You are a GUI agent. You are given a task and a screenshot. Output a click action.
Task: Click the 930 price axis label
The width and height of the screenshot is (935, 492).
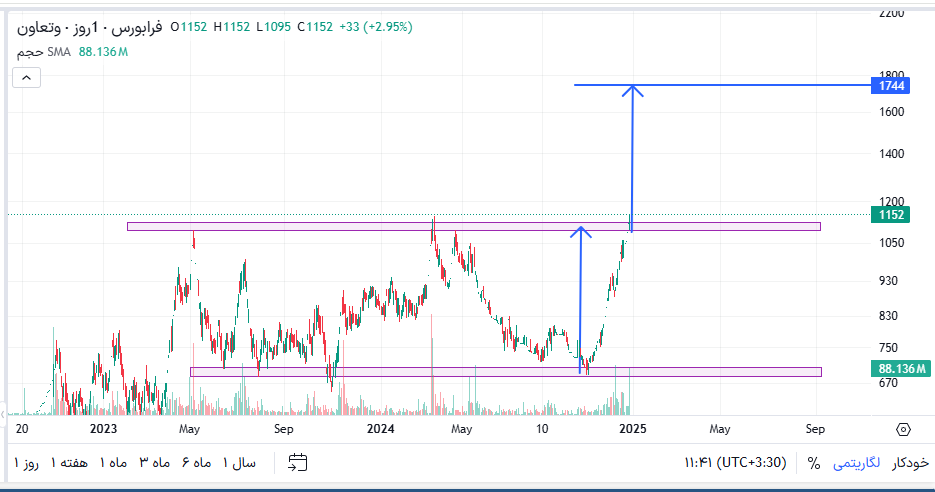(x=888, y=280)
